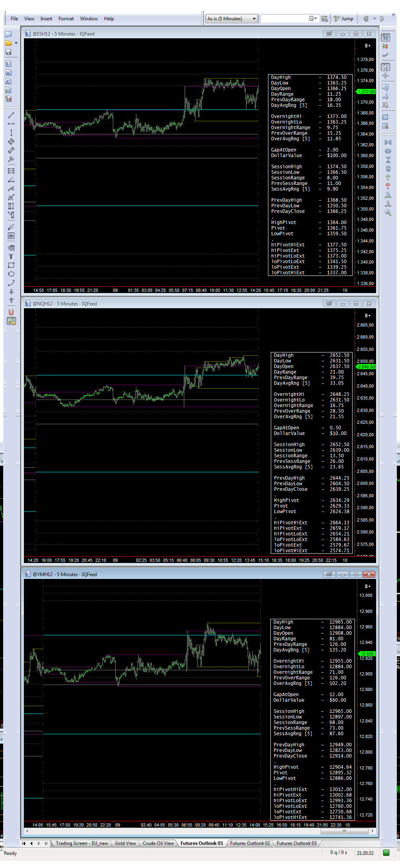The image size is (400, 868).
Task: Open the Window menu
Action: coord(89,19)
